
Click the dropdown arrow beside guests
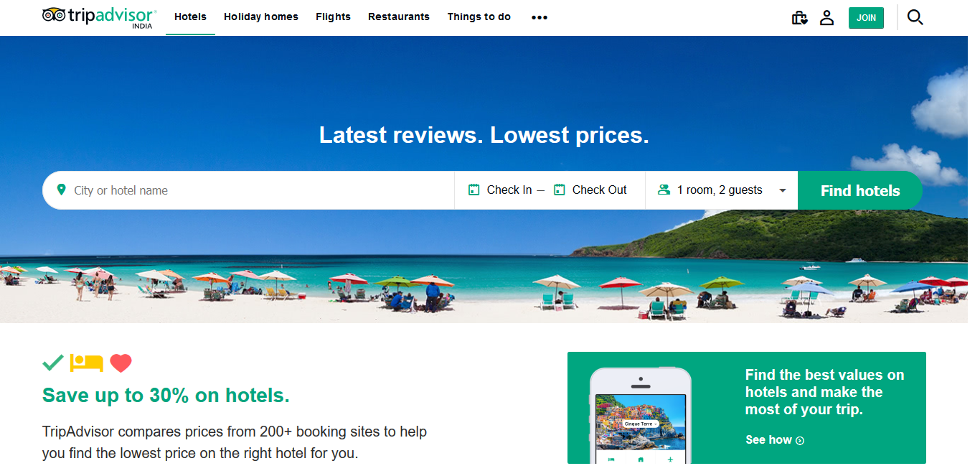783,190
